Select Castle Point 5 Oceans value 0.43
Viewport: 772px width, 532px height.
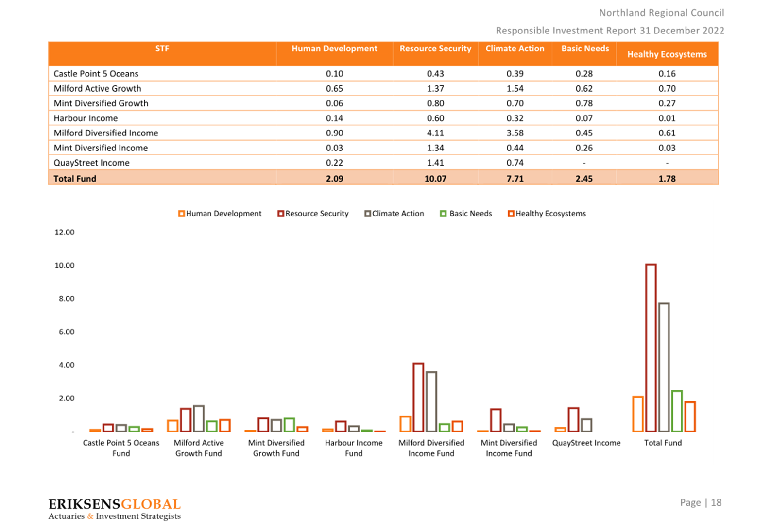tap(435, 74)
